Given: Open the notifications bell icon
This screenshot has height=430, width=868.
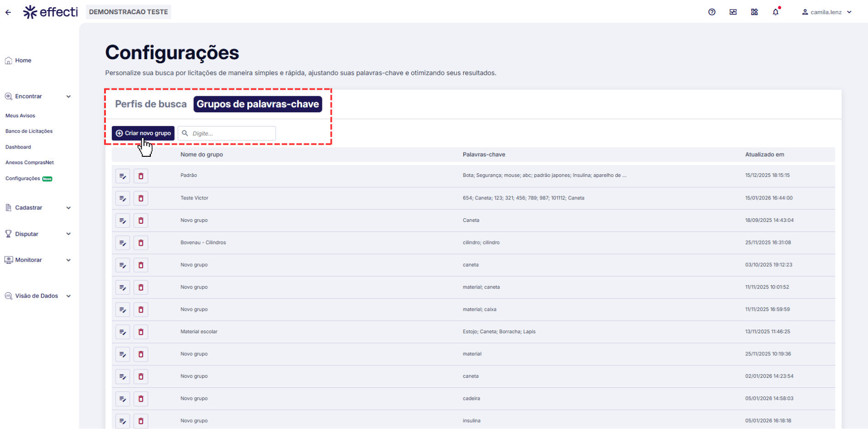Looking at the screenshot, I should click(775, 12).
